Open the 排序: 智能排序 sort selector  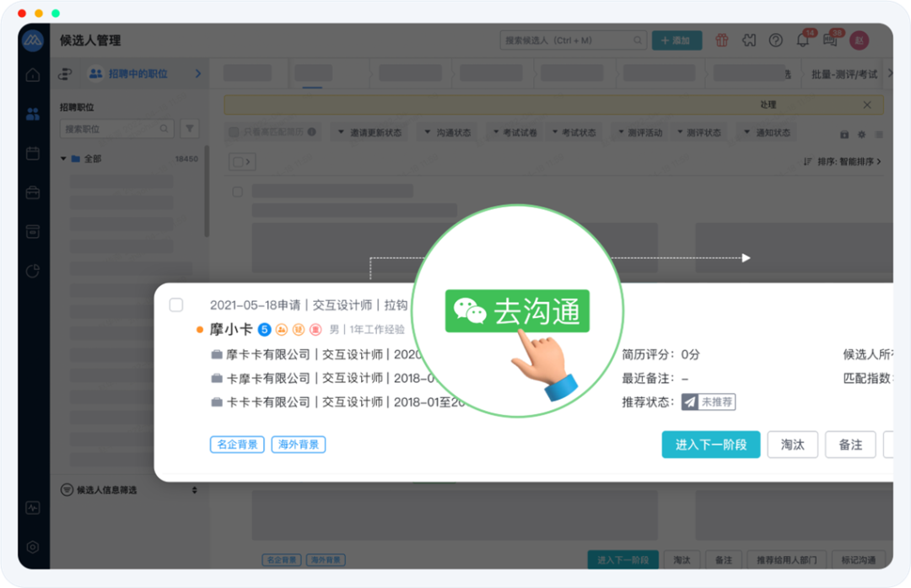[842, 161]
